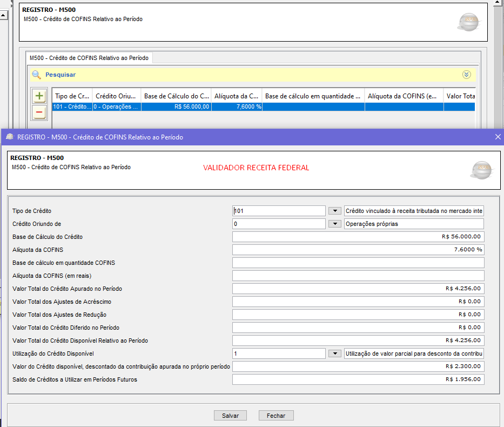Click the Alíquota da COFINS (e... column header
504x427 pixels.
coord(404,96)
